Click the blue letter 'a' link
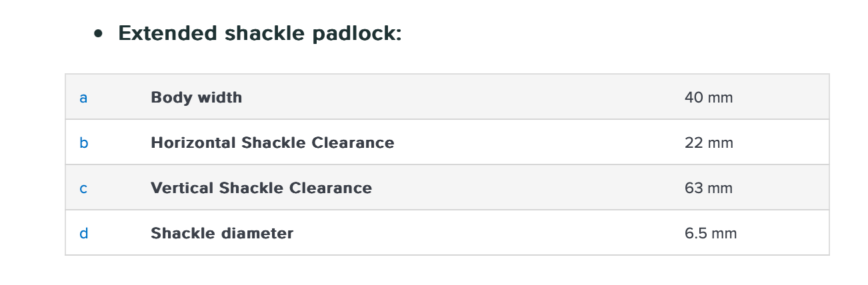This screenshot has height=285, width=868. 83,98
